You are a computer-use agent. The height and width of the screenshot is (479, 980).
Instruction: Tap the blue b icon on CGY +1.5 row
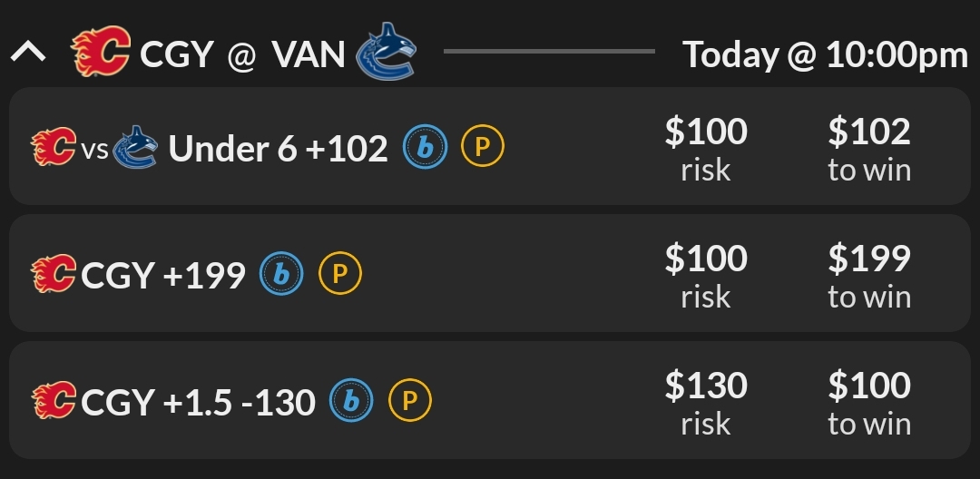pyautogui.click(x=351, y=401)
